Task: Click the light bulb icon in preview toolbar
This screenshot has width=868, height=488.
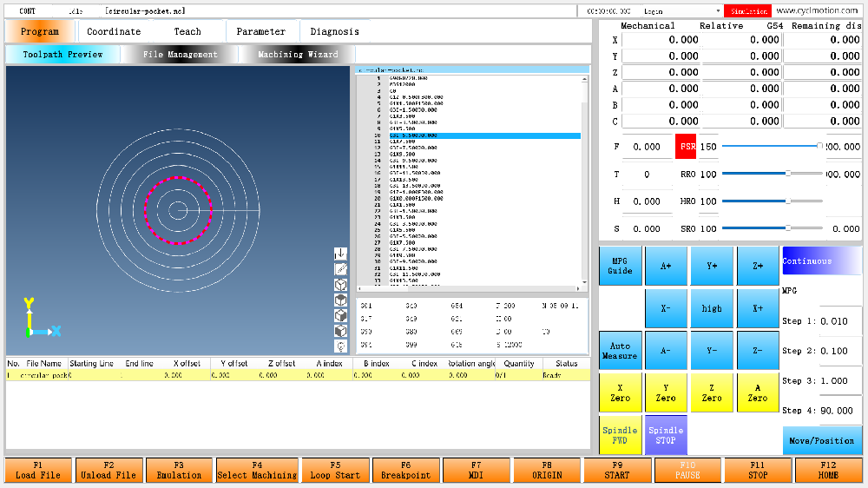Action: pyautogui.click(x=340, y=346)
